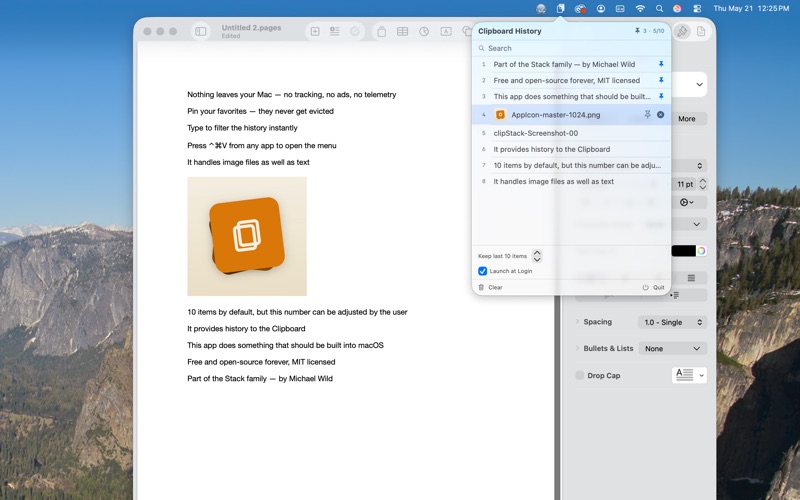
Task: Click the Type to filter the history line
Action: tap(242, 128)
